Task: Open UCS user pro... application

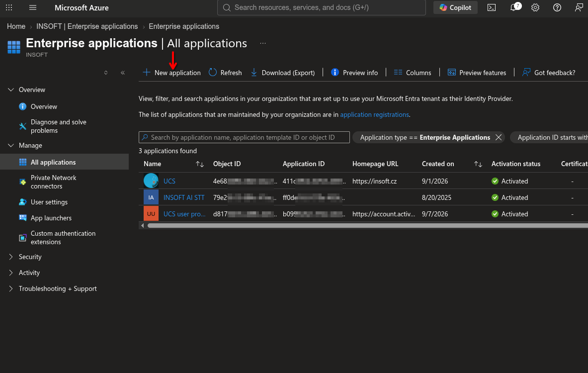Action: (184, 214)
